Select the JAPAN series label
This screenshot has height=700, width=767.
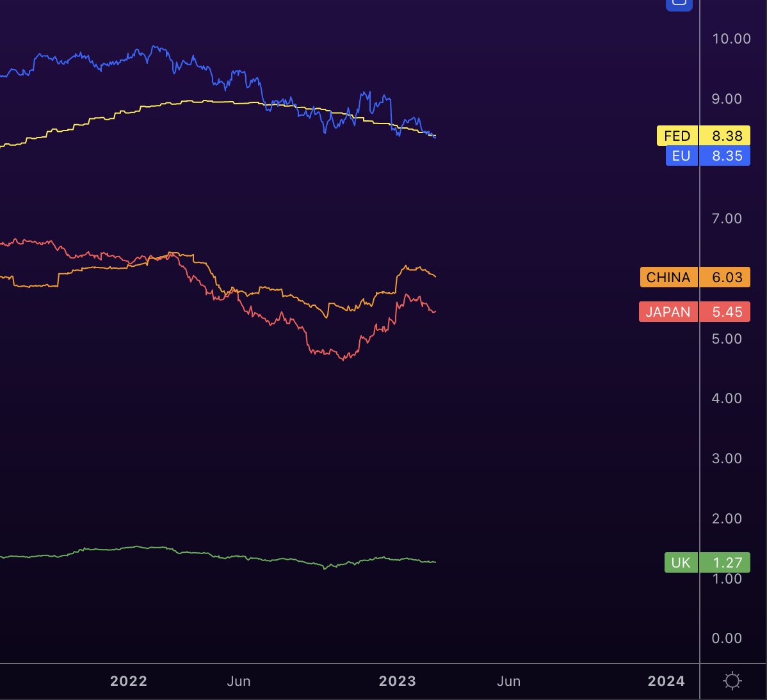(668, 312)
